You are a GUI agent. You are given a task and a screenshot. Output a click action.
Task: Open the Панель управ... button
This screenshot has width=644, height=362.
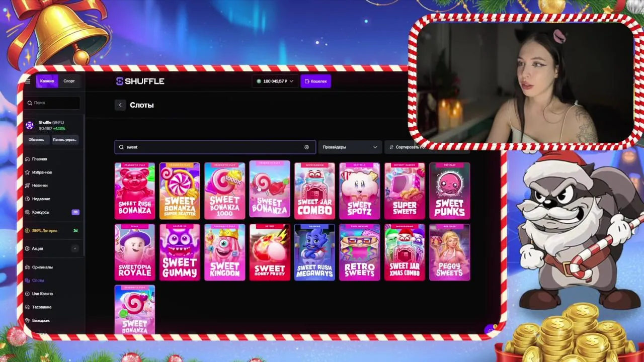click(x=65, y=140)
